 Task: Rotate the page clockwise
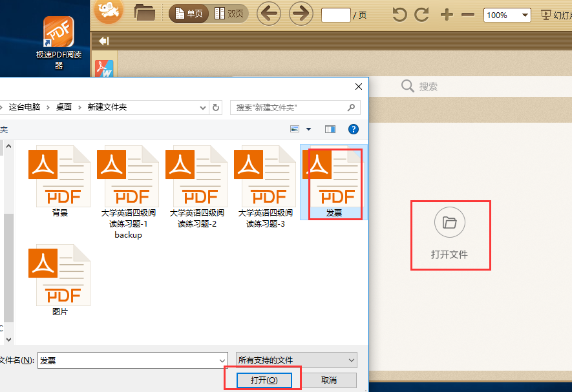coord(421,15)
